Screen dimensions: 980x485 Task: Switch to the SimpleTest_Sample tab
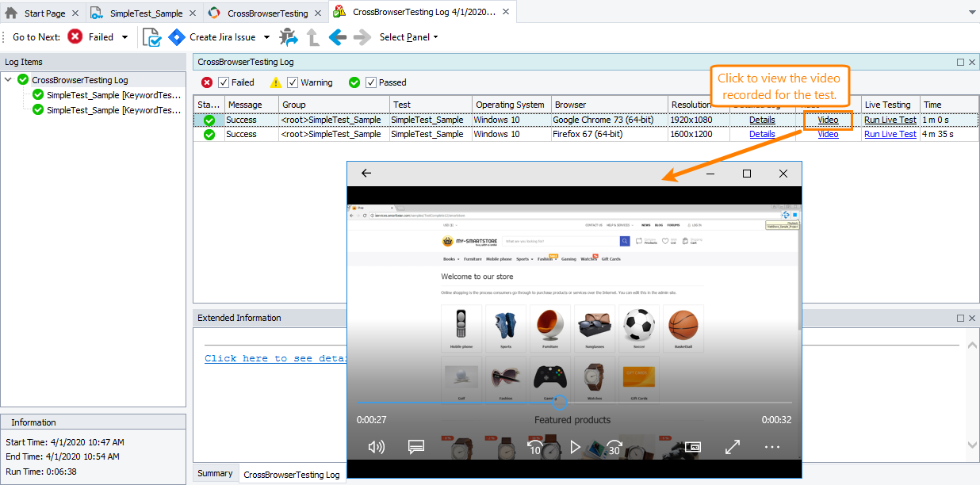[146, 13]
